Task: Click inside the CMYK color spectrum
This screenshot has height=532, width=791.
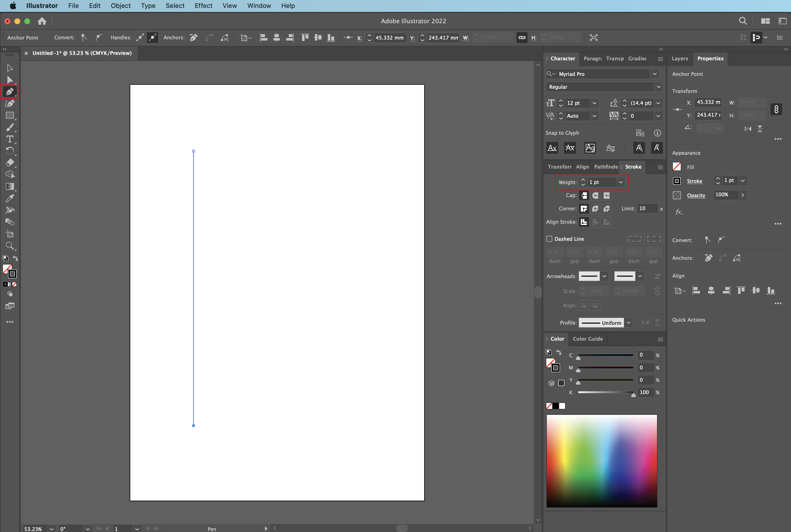Action: [601, 461]
